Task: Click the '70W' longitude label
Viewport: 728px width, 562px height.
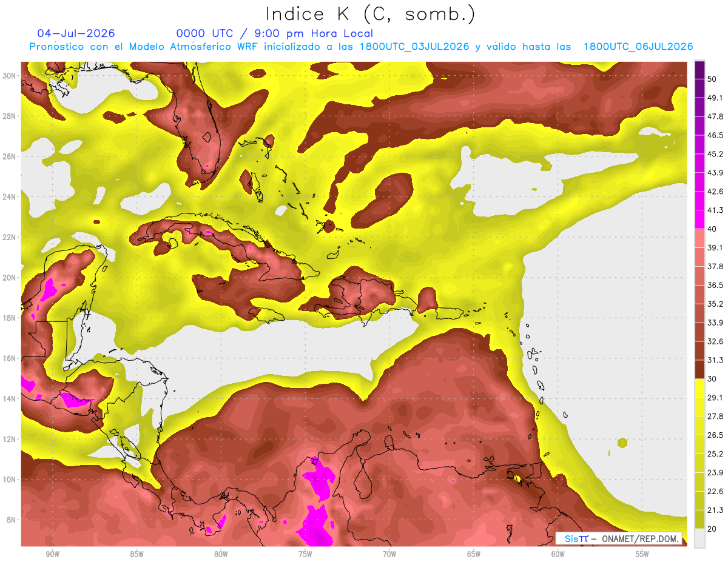Action: click(x=389, y=555)
